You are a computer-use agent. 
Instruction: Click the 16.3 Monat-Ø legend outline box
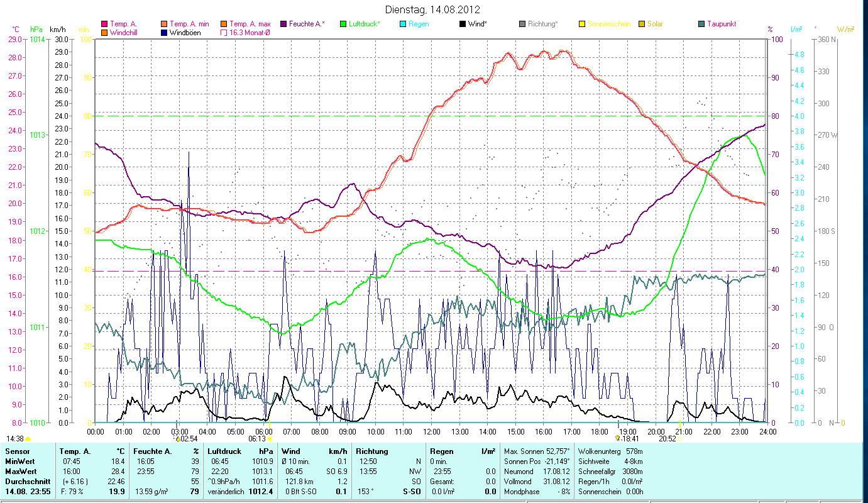pyautogui.click(x=223, y=33)
